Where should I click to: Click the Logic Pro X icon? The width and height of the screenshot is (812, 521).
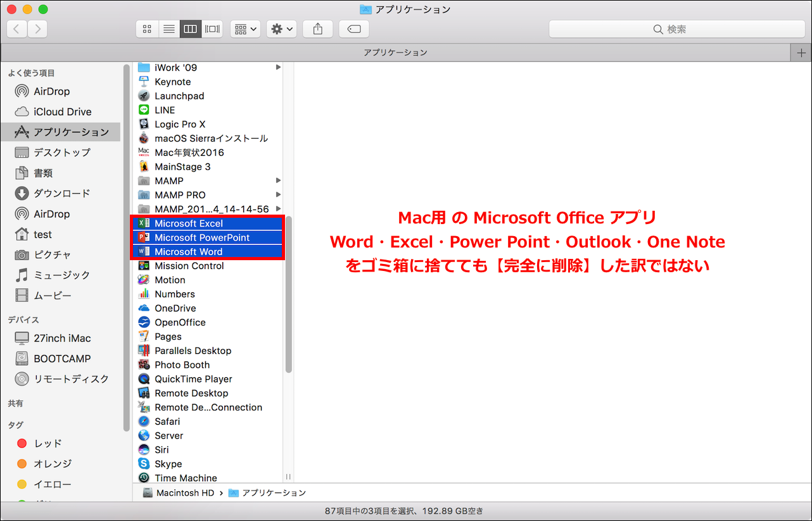pyautogui.click(x=144, y=124)
